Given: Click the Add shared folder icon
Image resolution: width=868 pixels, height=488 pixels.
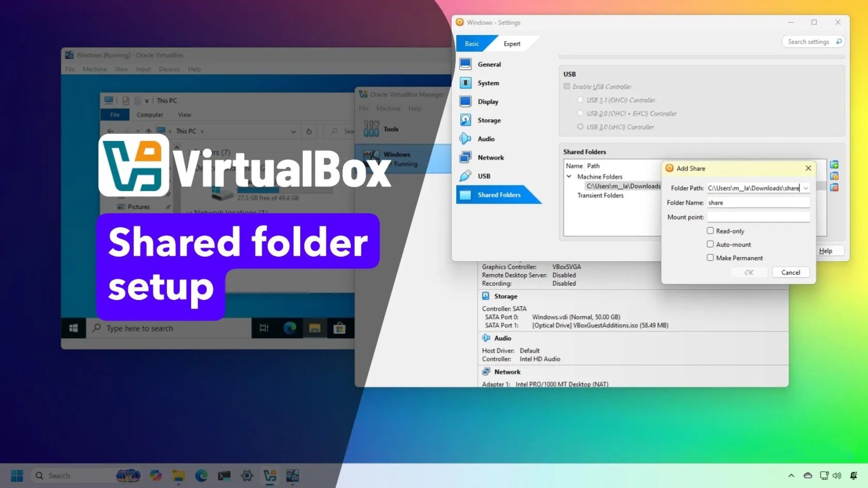Looking at the screenshot, I should click(834, 165).
